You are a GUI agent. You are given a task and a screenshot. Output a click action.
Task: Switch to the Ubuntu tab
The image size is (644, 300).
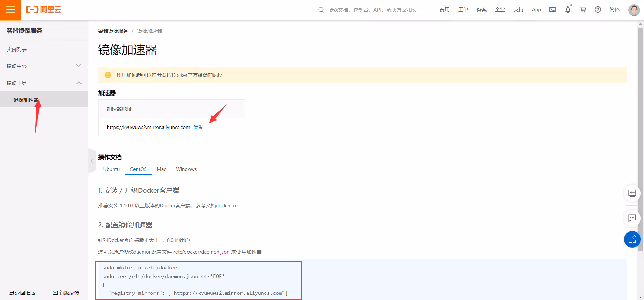click(111, 169)
